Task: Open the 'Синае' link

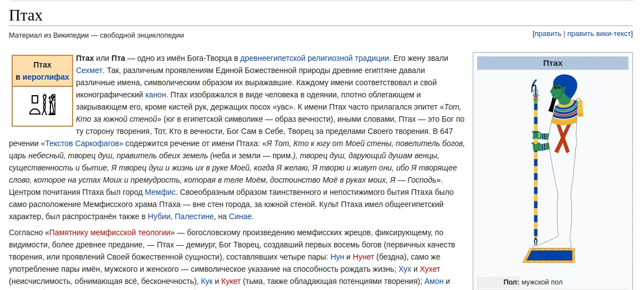Action: tap(241, 216)
